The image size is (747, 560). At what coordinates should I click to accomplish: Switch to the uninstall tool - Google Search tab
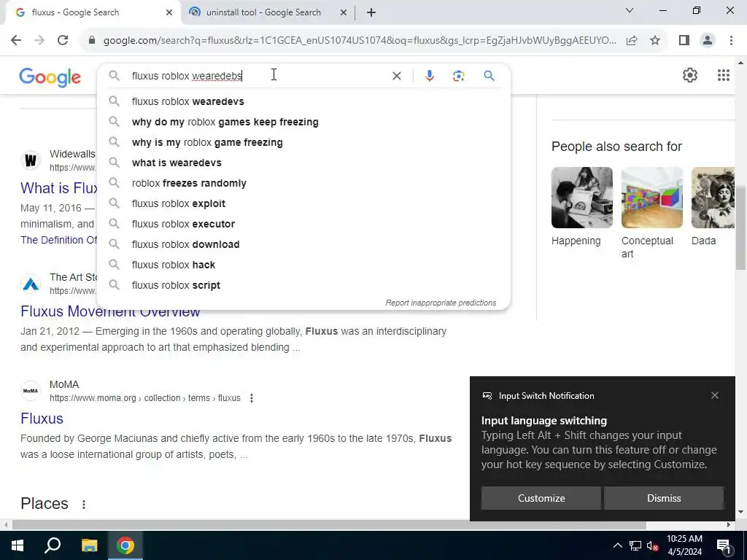coord(263,12)
